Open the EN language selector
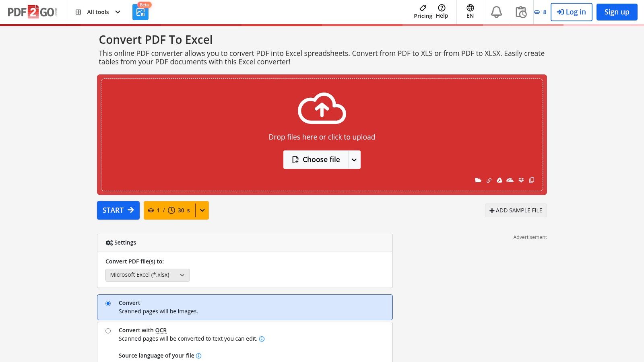This screenshot has width=644, height=362. click(x=470, y=12)
